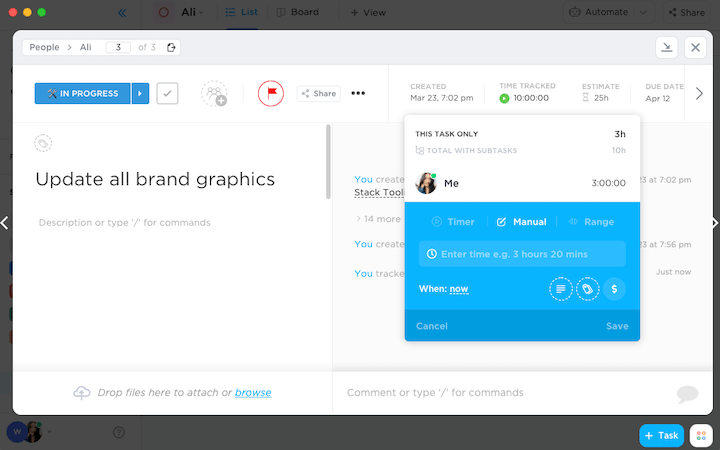Viewport: 720px width, 450px height.
Task: Click the minimize task tray icon
Action: click(x=667, y=47)
